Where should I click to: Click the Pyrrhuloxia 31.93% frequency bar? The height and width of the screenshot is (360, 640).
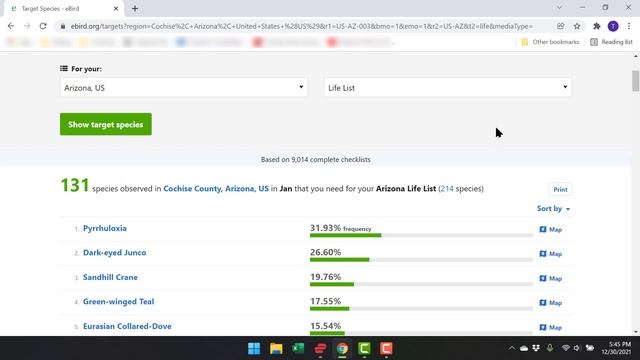click(x=421, y=236)
